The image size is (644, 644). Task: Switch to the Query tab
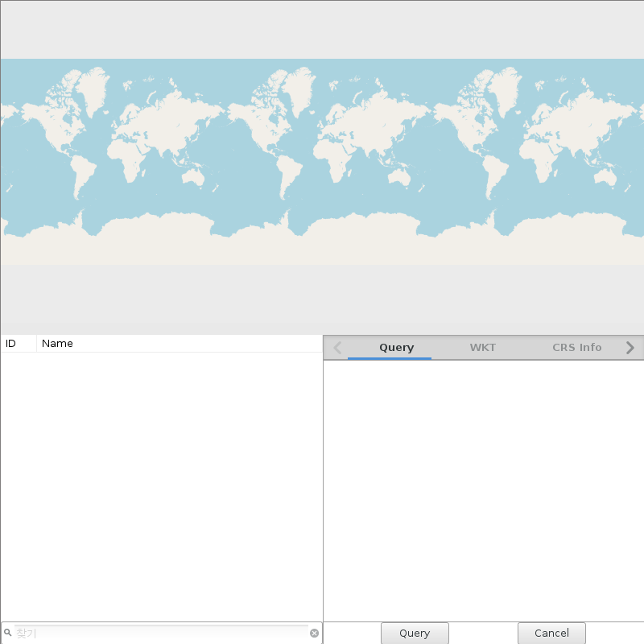point(396,348)
